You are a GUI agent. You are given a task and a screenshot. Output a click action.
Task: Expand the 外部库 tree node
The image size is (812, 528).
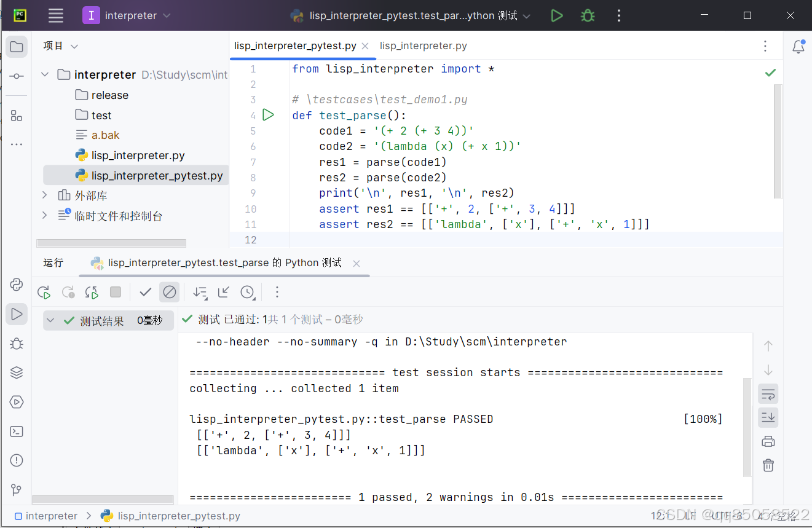click(x=44, y=195)
